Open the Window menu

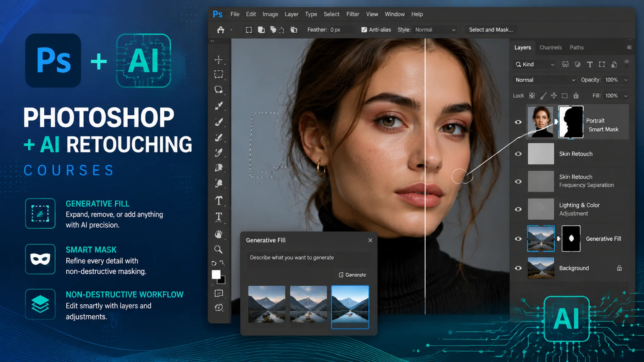point(395,14)
